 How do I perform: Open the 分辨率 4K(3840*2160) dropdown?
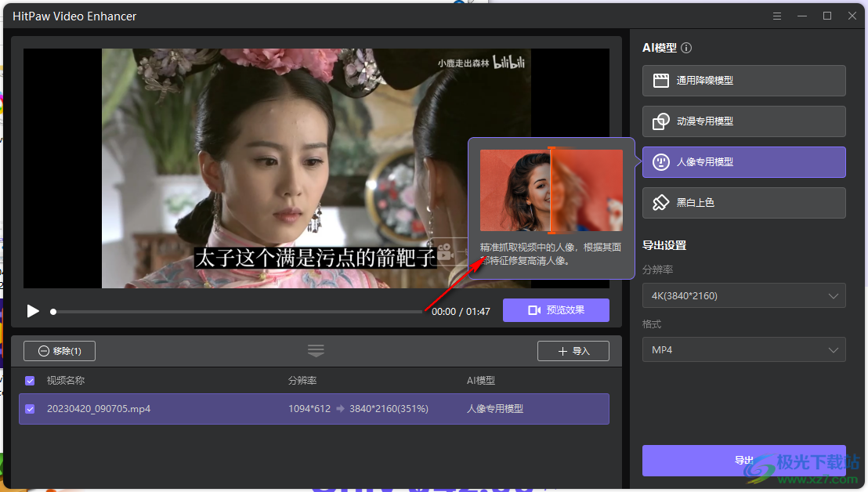pos(743,295)
